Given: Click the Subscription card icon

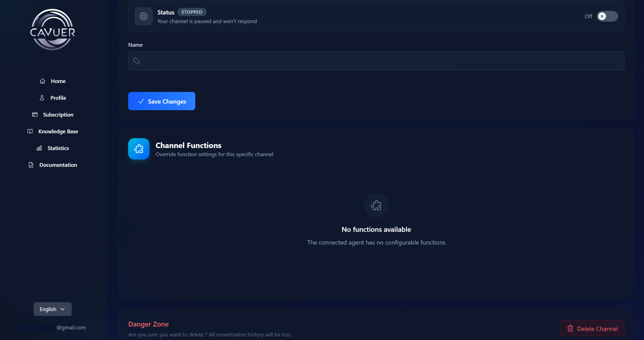Looking at the screenshot, I should click(x=35, y=115).
